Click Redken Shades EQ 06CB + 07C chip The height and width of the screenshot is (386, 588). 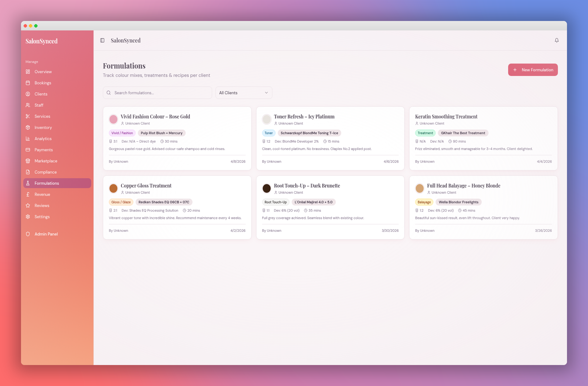pos(164,202)
